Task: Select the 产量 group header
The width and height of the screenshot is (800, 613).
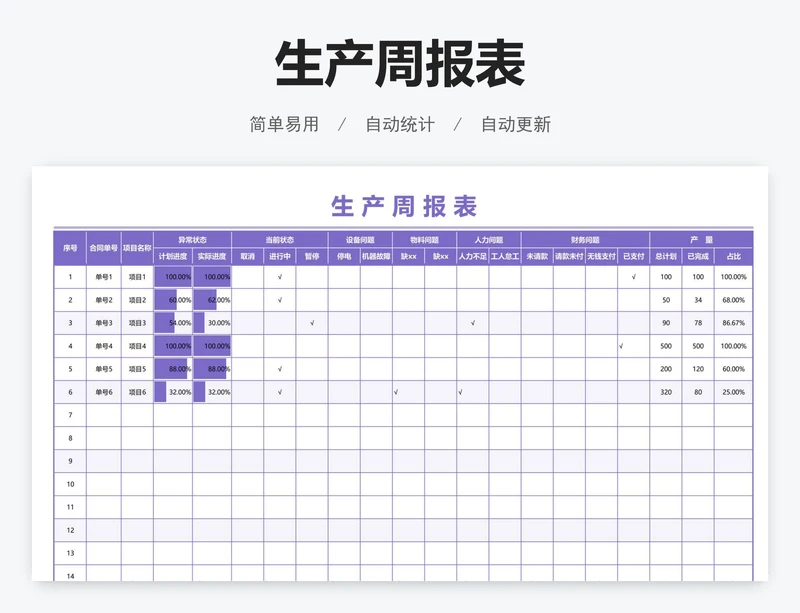Action: pos(701,239)
